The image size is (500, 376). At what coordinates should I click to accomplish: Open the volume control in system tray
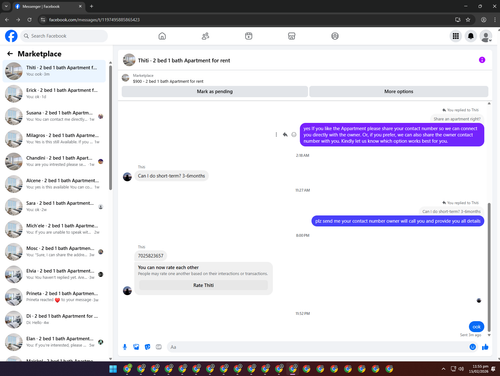pyautogui.click(x=461, y=369)
